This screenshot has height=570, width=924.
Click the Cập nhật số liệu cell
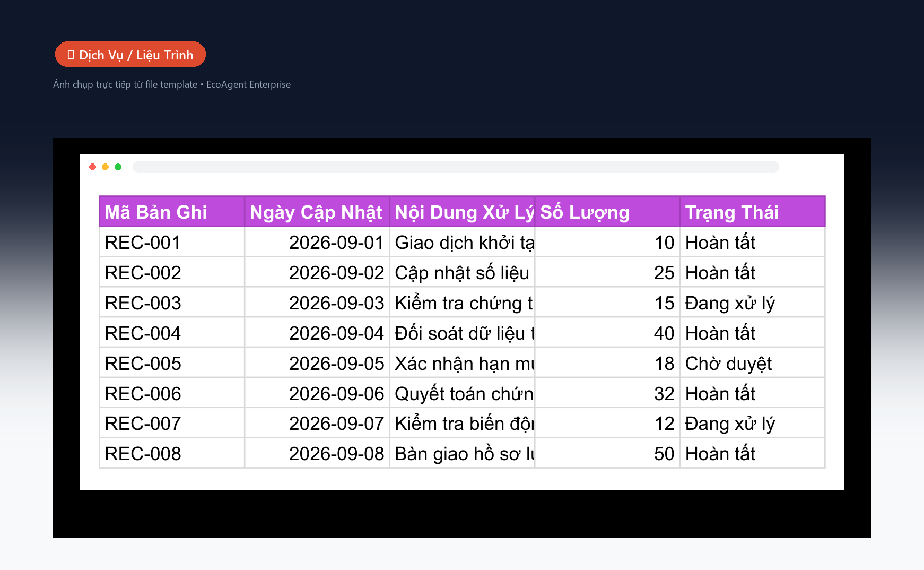tap(462, 272)
